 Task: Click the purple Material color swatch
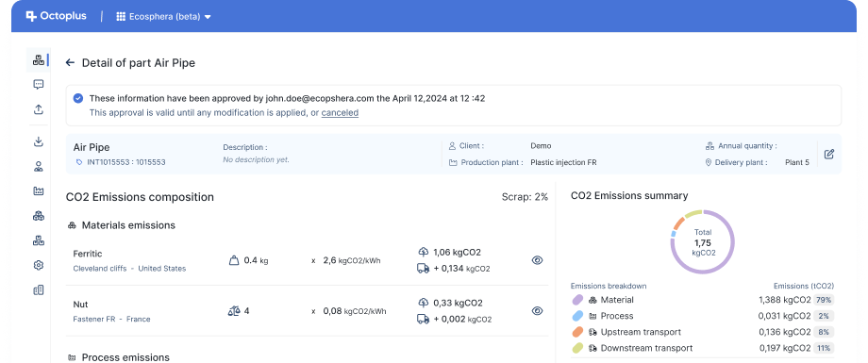(x=577, y=300)
